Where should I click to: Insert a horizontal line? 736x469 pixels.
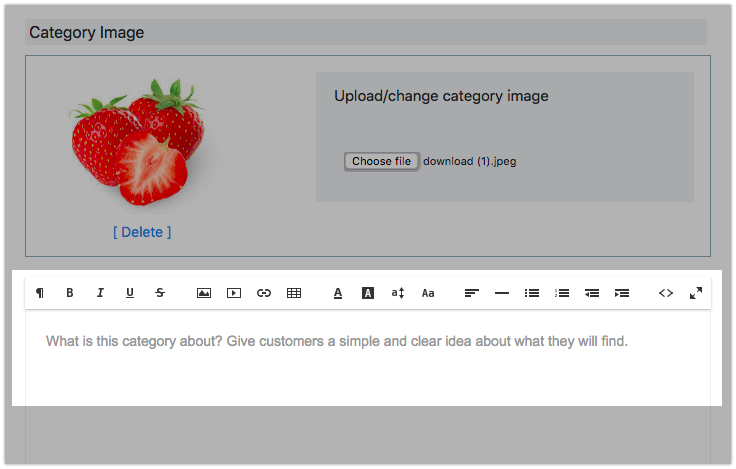click(502, 293)
